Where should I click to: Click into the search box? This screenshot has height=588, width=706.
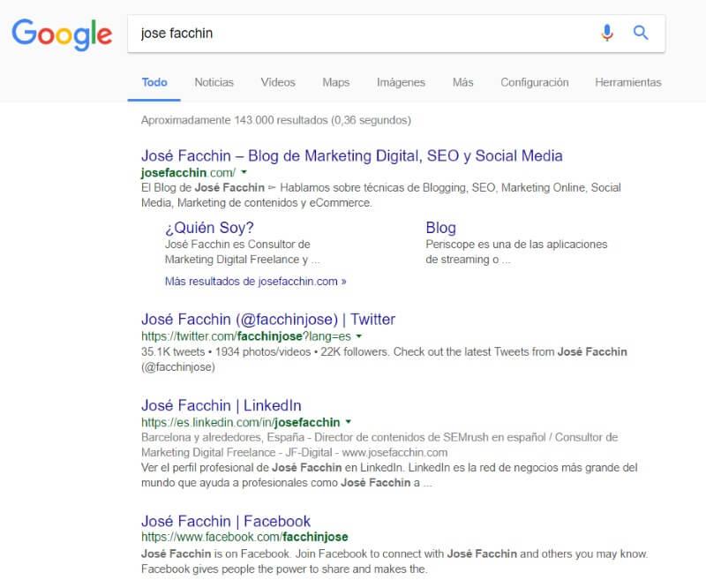pos(353,34)
